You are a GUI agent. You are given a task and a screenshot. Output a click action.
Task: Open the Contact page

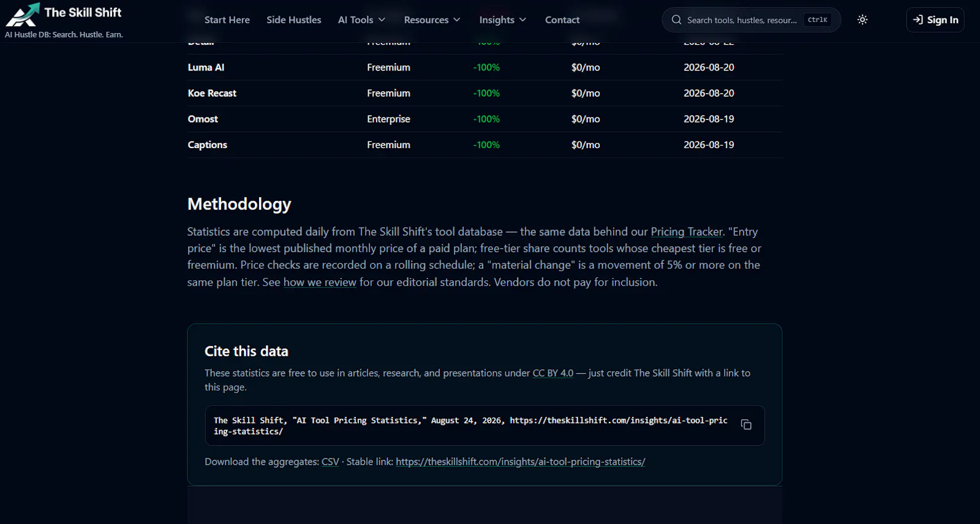pyautogui.click(x=562, y=20)
